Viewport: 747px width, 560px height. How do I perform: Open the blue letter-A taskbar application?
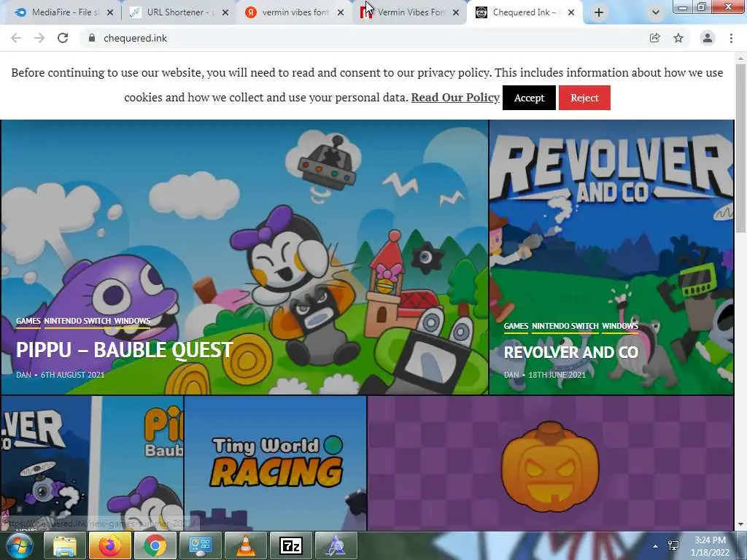336,545
